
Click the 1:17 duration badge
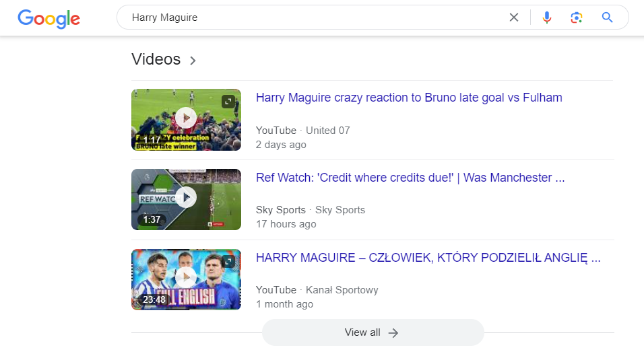(x=152, y=140)
